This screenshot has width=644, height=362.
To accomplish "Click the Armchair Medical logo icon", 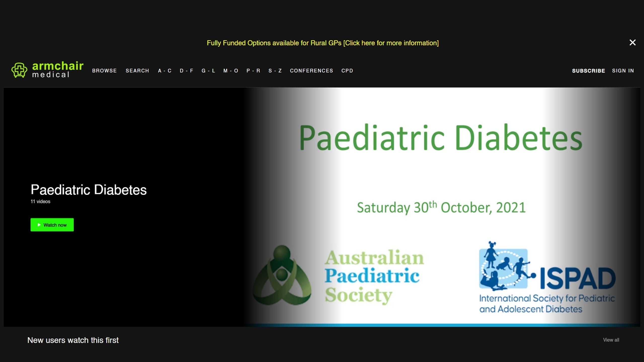I will 19,70.
